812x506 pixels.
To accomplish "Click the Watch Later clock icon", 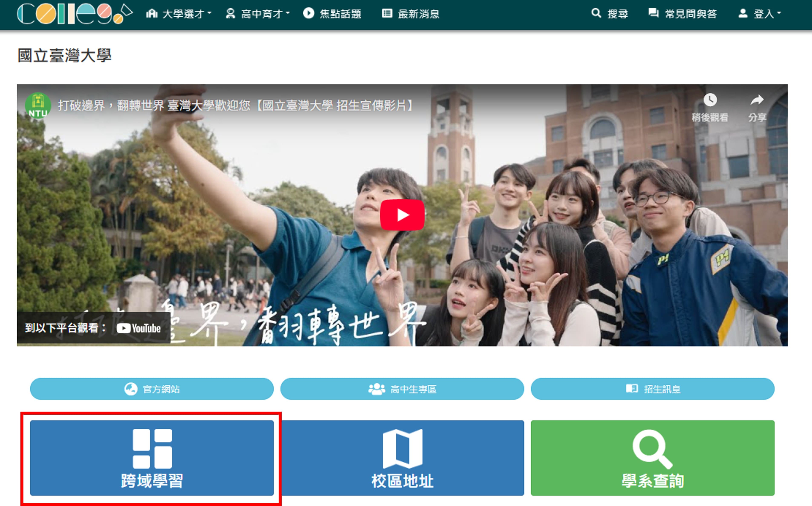I will pyautogui.click(x=710, y=100).
